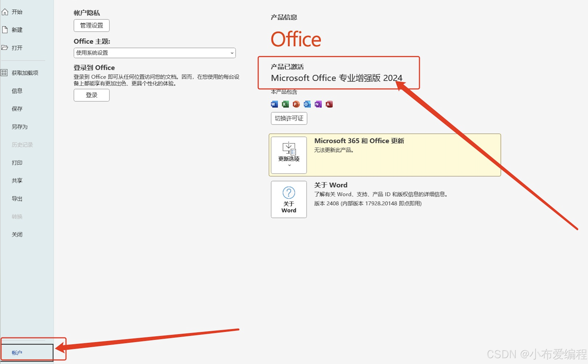The image size is (588, 364).
Task: Click the Outlook app icon
Action: click(307, 104)
